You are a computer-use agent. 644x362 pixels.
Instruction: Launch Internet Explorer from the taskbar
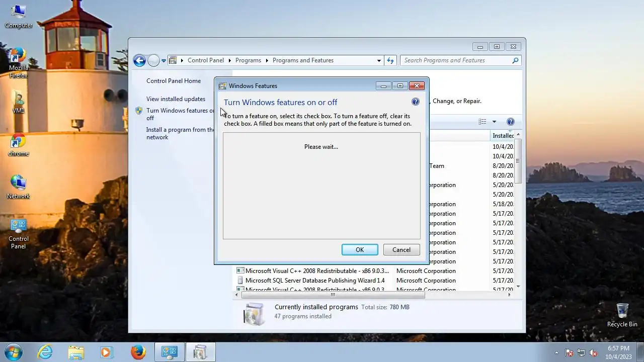pos(45,352)
